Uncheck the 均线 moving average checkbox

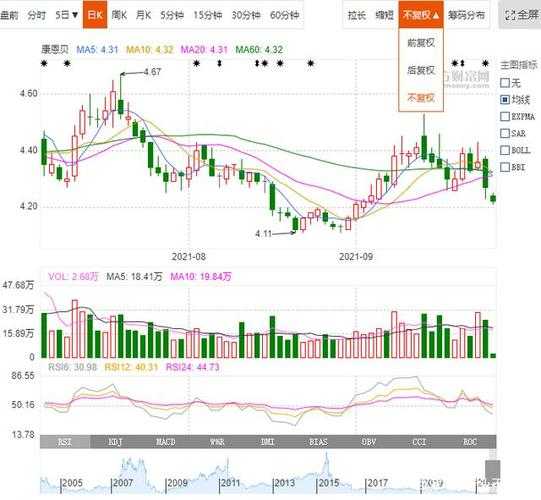click(x=505, y=100)
